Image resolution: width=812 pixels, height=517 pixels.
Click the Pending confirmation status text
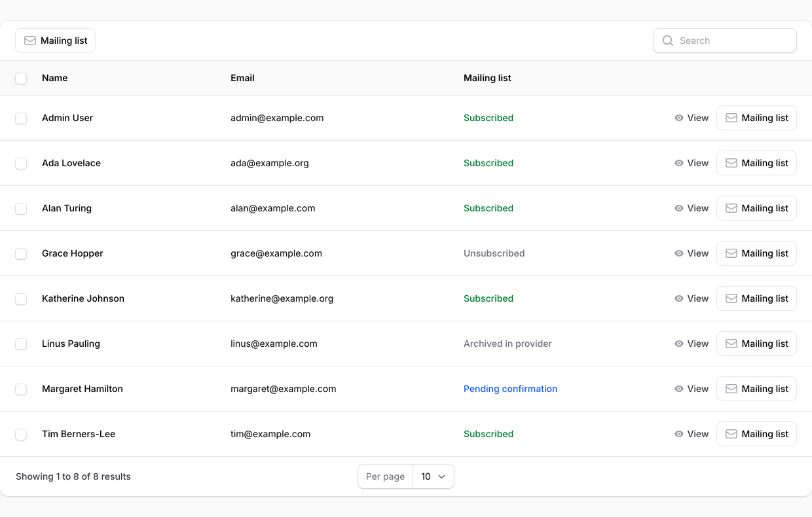tap(511, 389)
